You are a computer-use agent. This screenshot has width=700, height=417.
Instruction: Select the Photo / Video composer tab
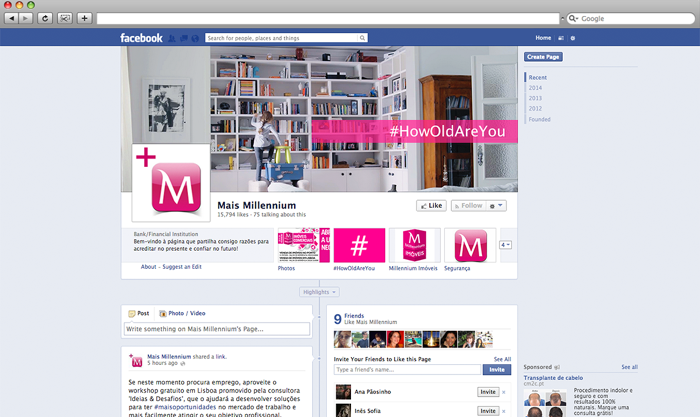click(182, 313)
